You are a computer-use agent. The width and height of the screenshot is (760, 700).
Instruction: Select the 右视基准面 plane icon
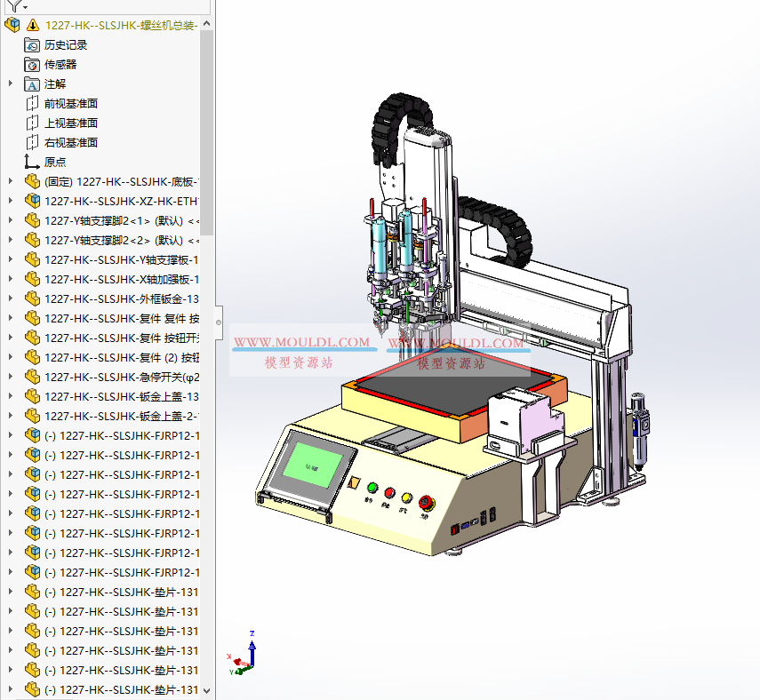(31, 142)
